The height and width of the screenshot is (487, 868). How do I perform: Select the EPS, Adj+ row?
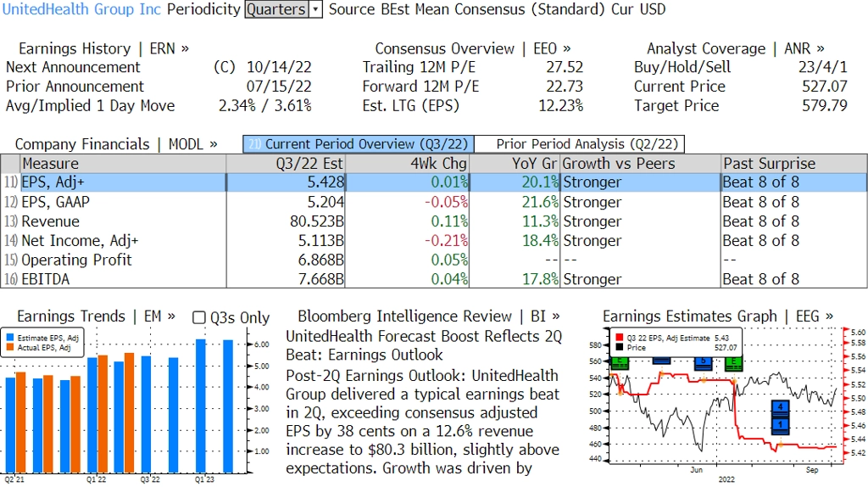pyautogui.click(x=434, y=182)
